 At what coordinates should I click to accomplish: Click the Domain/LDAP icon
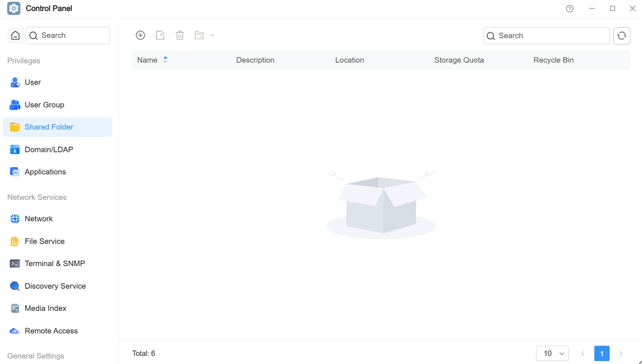pos(15,149)
